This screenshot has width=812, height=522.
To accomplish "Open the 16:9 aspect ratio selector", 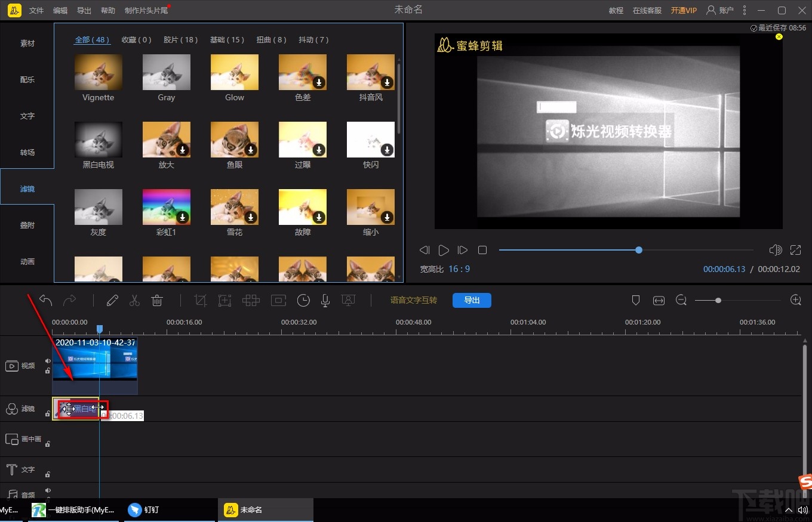I will [x=459, y=269].
